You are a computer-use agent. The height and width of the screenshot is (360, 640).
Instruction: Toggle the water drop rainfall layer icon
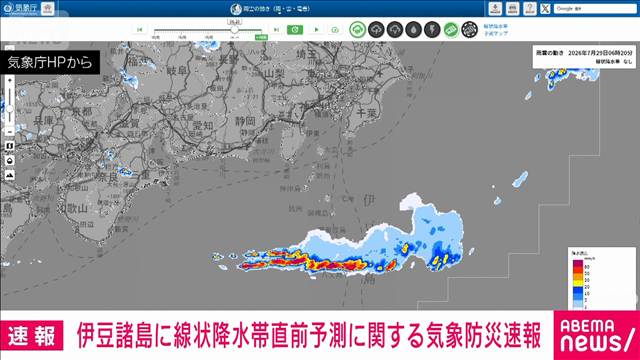414,29
